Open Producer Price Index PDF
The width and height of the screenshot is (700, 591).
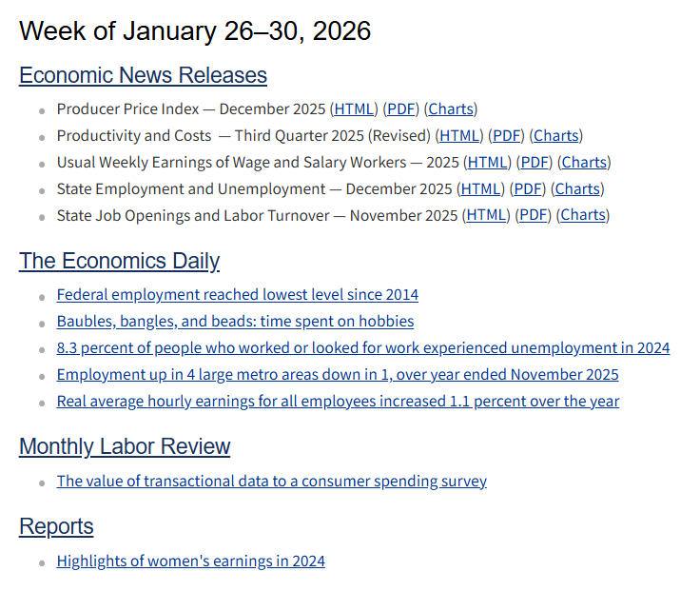tap(402, 109)
